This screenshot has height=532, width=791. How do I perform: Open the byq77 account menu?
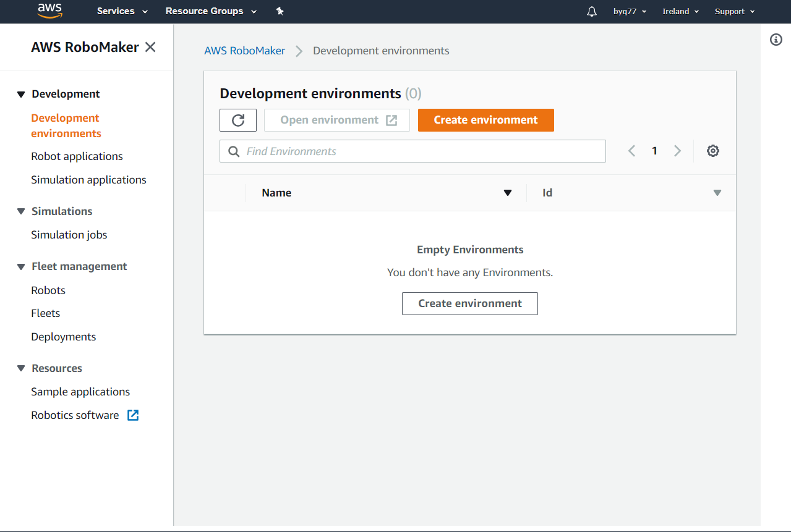click(630, 12)
